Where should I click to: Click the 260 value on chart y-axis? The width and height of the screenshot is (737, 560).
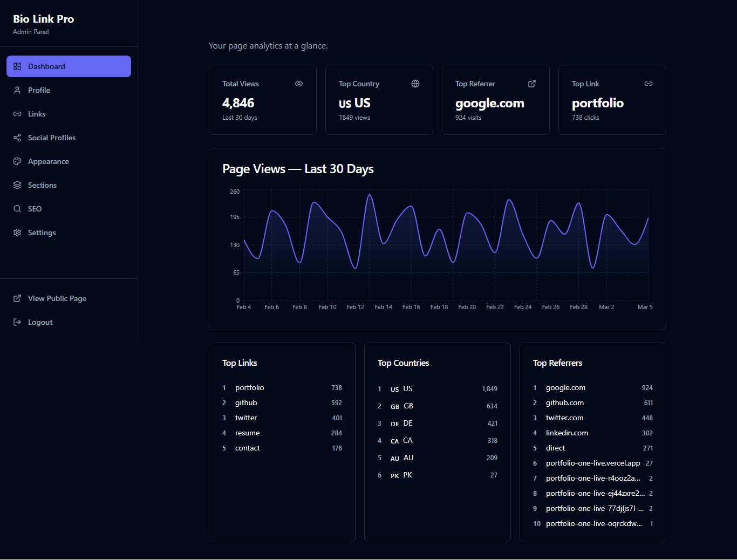tap(235, 192)
